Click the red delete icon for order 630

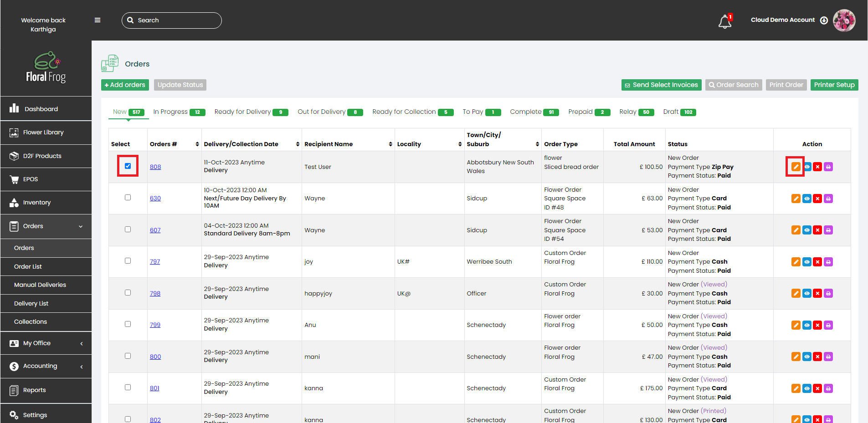[817, 199]
